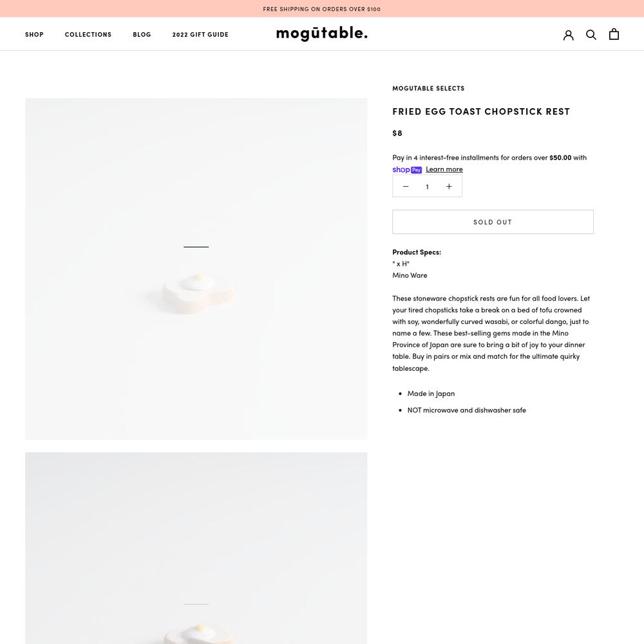Viewport: 644px width, 644px height.
Task: Open the first fried egg toast product image
Action: click(196, 269)
